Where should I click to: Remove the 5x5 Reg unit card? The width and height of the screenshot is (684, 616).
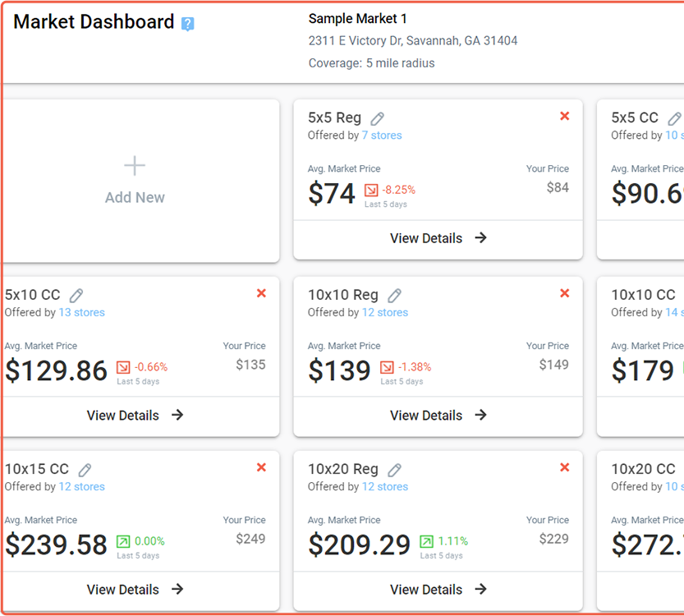coord(564,116)
